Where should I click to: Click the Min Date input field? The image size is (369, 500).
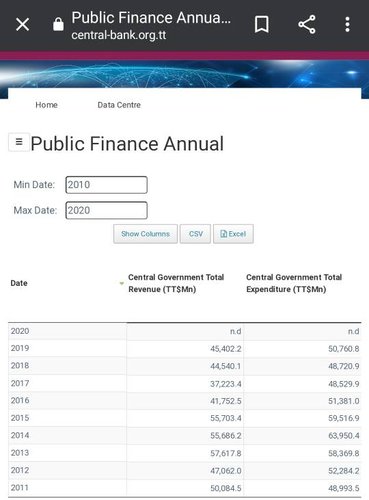[x=106, y=185]
